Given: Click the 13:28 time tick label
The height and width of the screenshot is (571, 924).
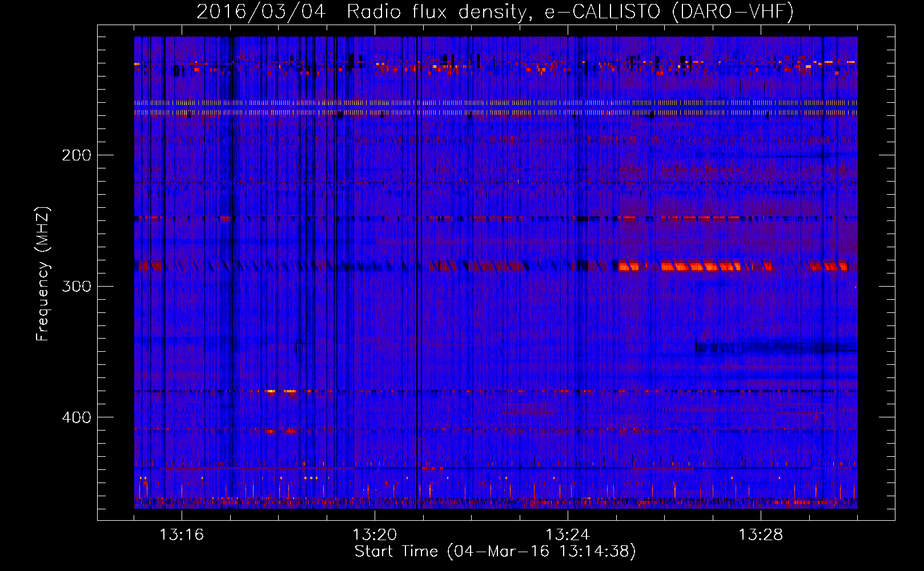Looking at the screenshot, I should [x=761, y=535].
